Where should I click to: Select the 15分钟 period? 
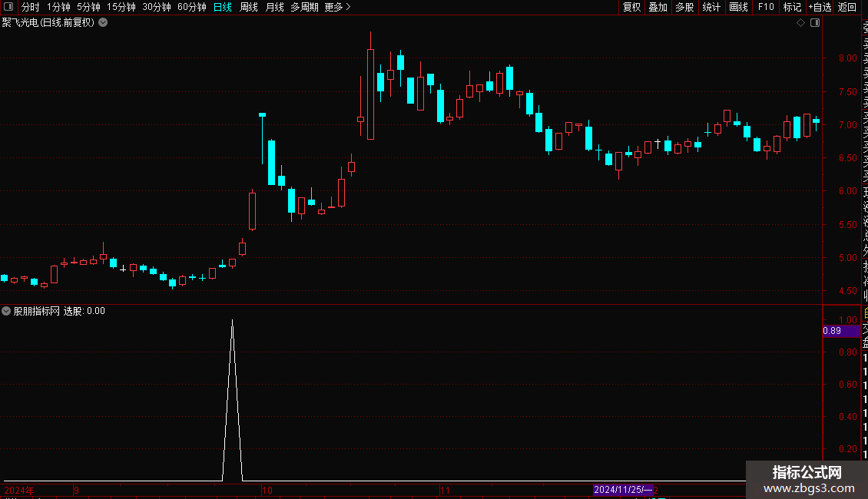click(x=121, y=7)
